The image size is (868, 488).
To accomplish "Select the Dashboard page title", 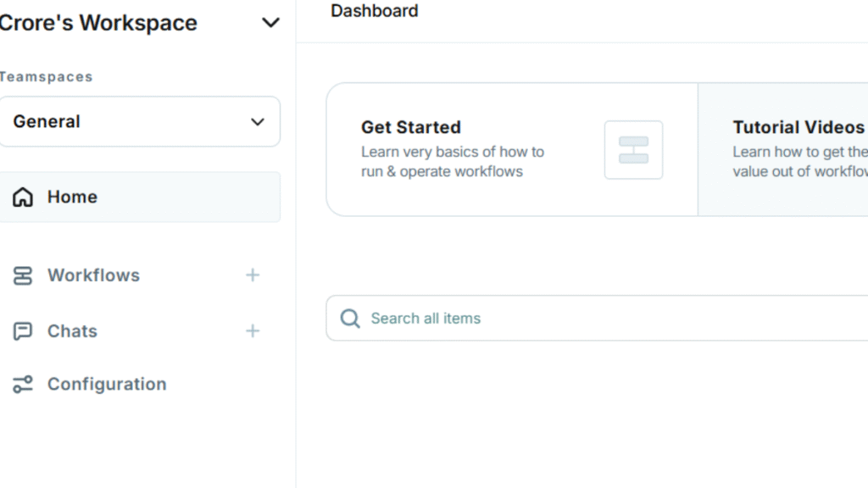I will [374, 11].
